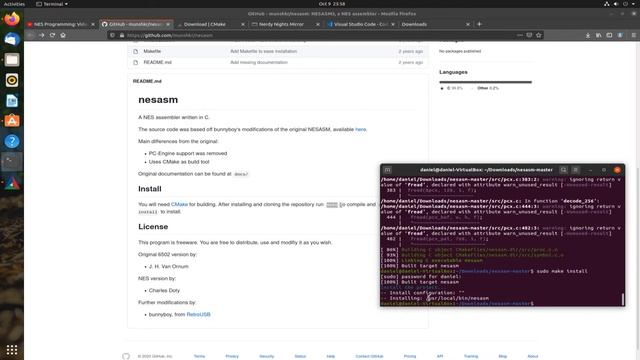Save page to Pocket icon
Viewport: 640px width, 360px height.
pyautogui.click(x=529, y=35)
